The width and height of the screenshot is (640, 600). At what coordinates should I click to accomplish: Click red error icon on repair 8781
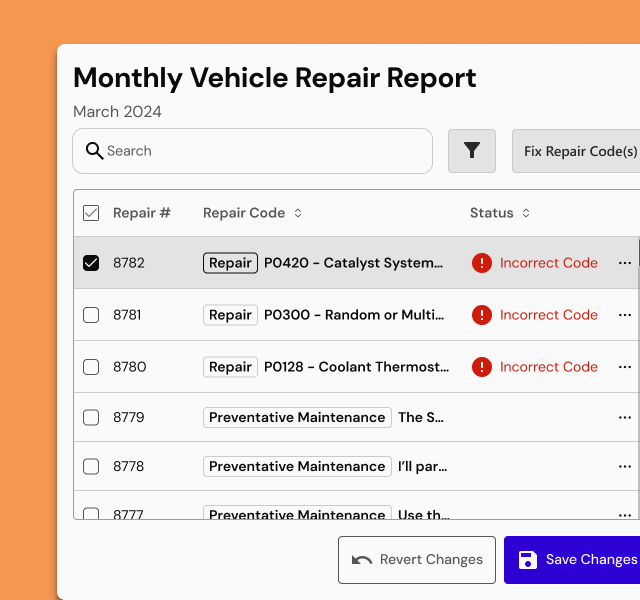pyautogui.click(x=482, y=315)
